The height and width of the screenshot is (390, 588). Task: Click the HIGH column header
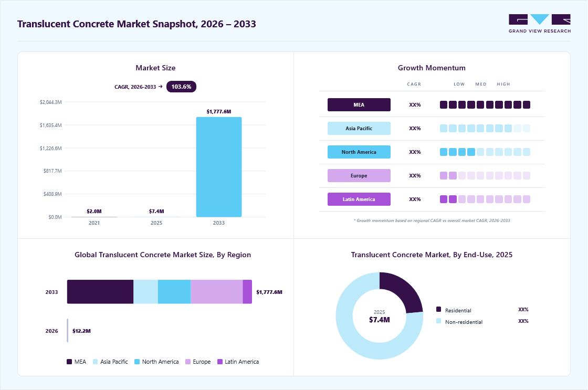tap(503, 85)
